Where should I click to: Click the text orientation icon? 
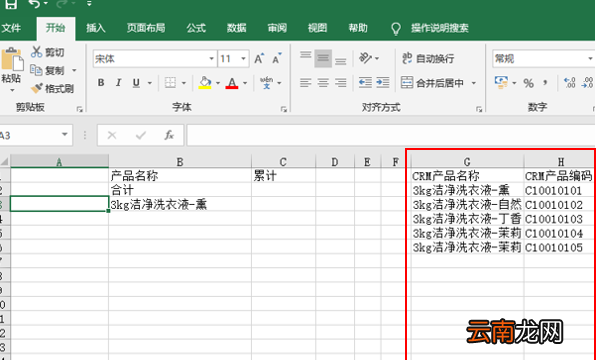(x=365, y=58)
